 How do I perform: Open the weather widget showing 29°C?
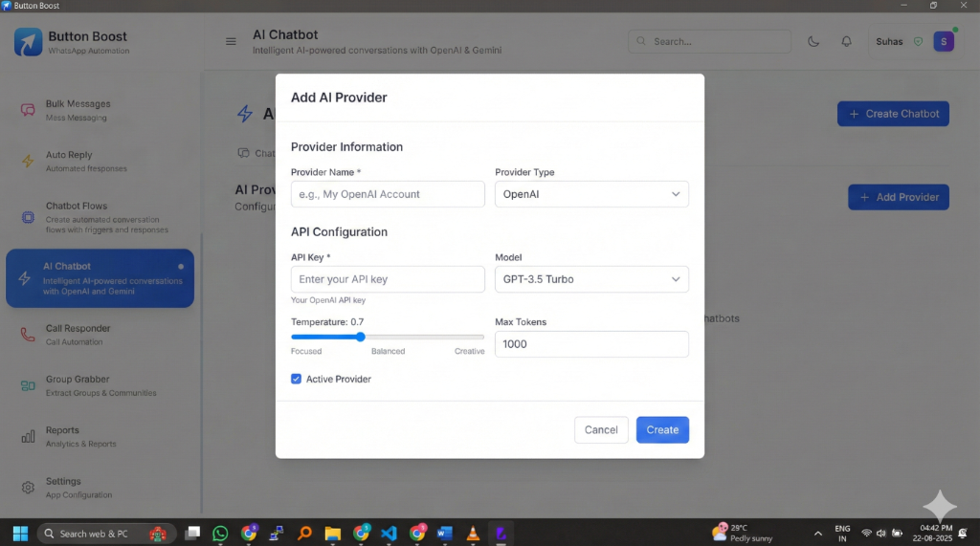point(743,533)
